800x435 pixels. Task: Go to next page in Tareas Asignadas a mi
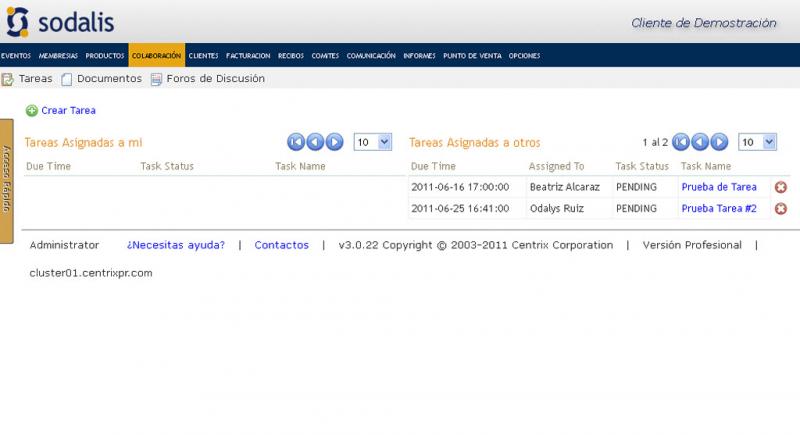(334, 142)
